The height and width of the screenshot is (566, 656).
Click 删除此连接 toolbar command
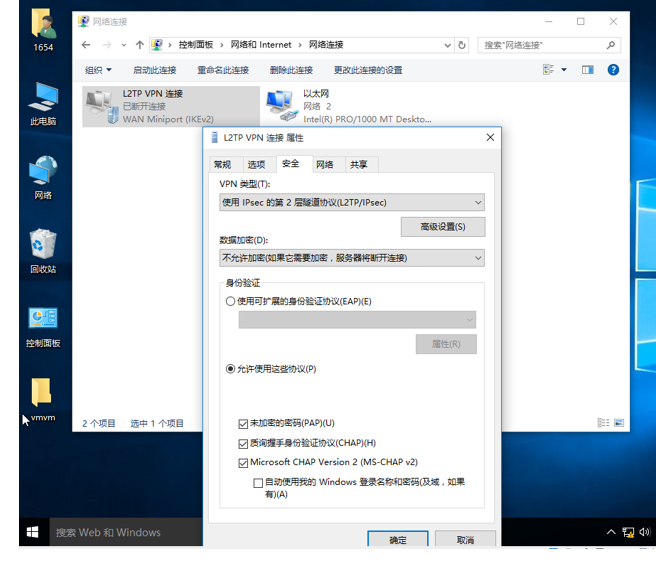pyautogui.click(x=291, y=70)
